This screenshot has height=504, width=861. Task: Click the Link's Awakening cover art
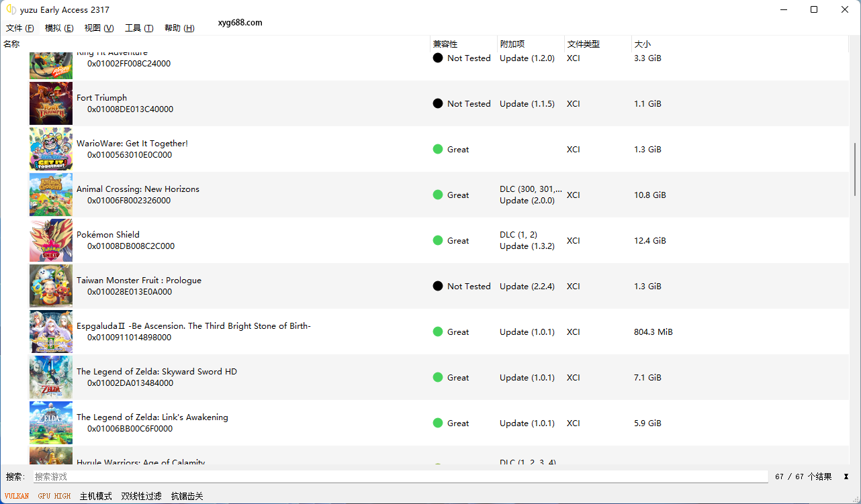(51, 423)
